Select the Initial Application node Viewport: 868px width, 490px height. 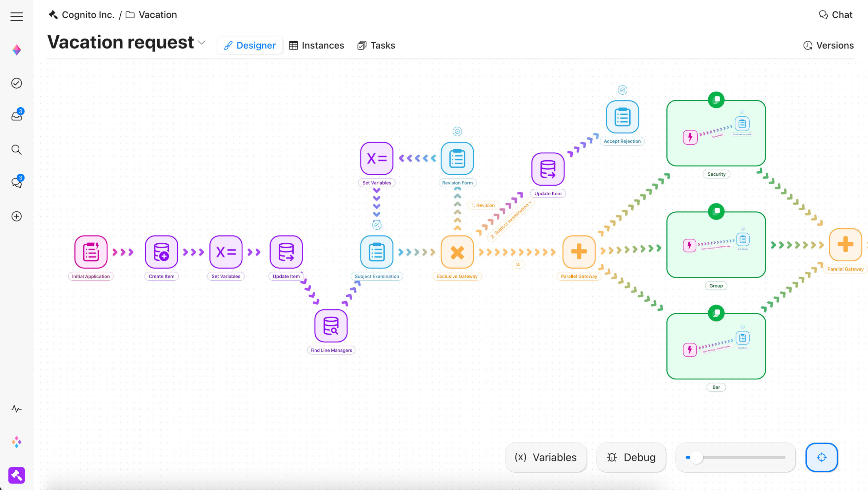pyautogui.click(x=91, y=252)
